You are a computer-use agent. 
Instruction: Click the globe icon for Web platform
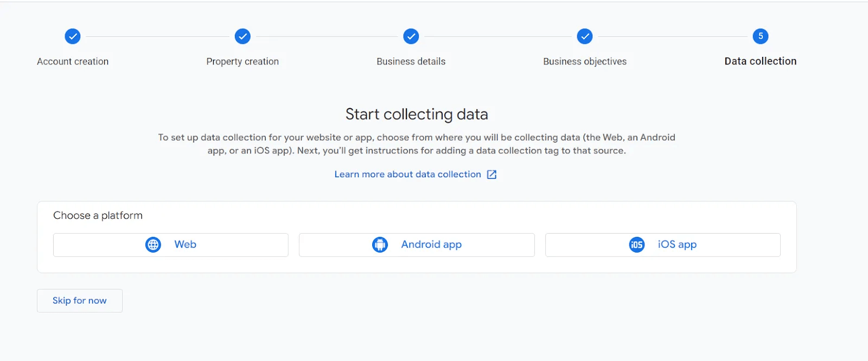[x=154, y=244]
